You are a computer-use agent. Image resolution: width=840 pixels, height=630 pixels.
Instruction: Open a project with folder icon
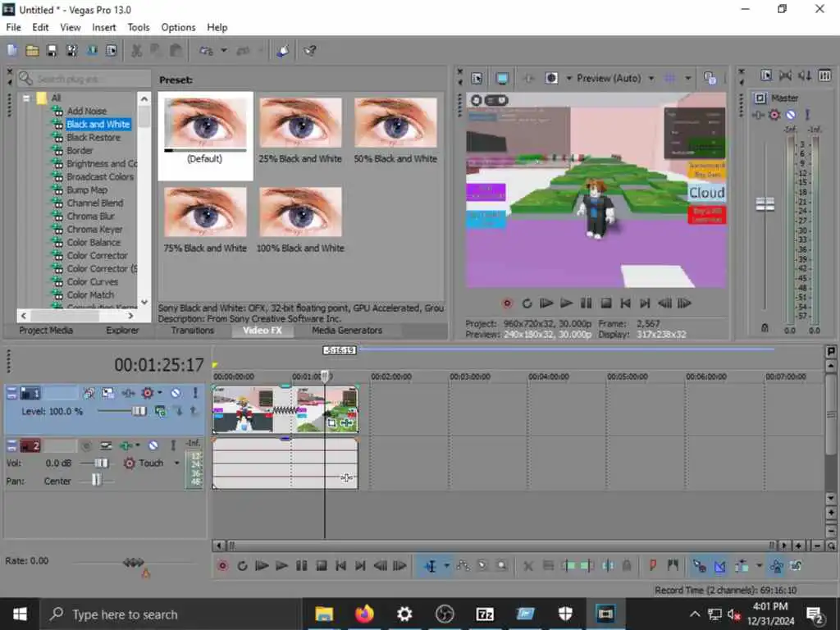32,51
